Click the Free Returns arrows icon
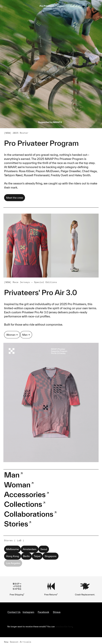Viewport: 102px width, 644px height. point(51,586)
